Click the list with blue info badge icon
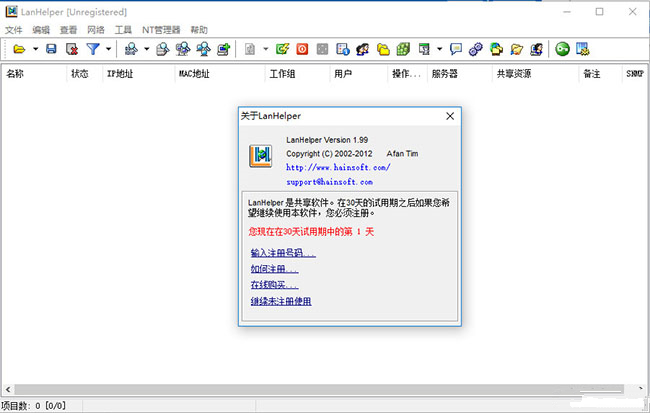 click(343, 49)
